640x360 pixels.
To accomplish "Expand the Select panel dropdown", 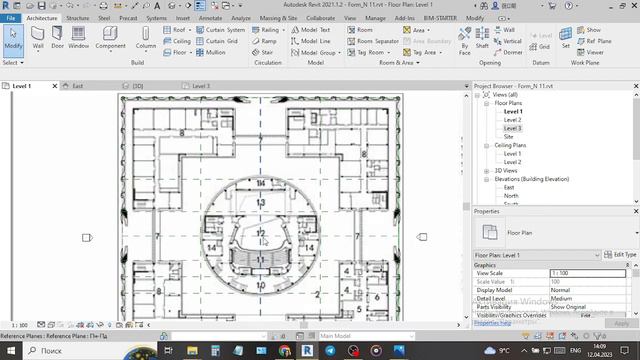I will click(x=13, y=63).
